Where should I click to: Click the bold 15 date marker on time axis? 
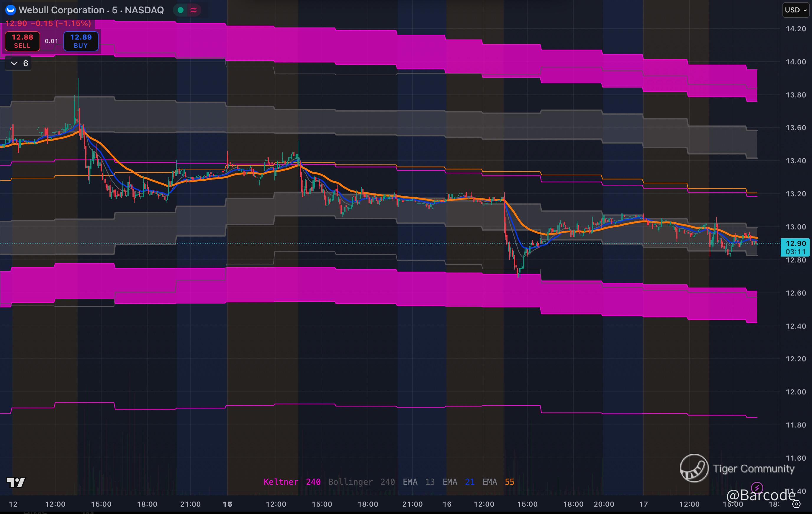click(227, 504)
